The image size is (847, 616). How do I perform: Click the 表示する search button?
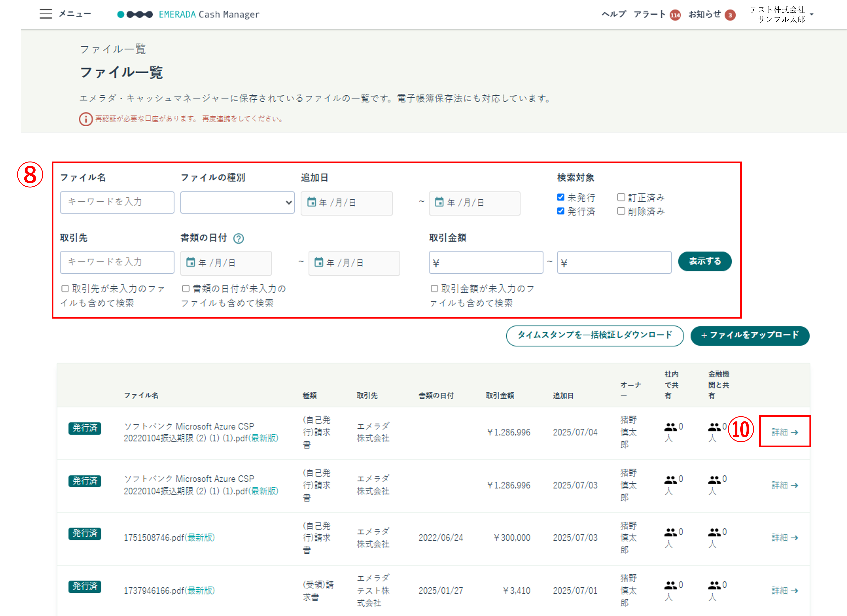point(705,261)
